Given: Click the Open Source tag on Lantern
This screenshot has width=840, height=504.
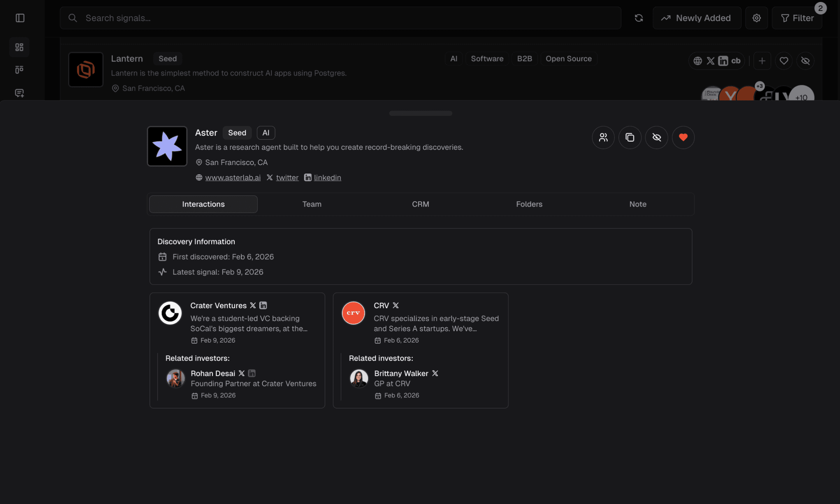Looking at the screenshot, I should 568,59.
